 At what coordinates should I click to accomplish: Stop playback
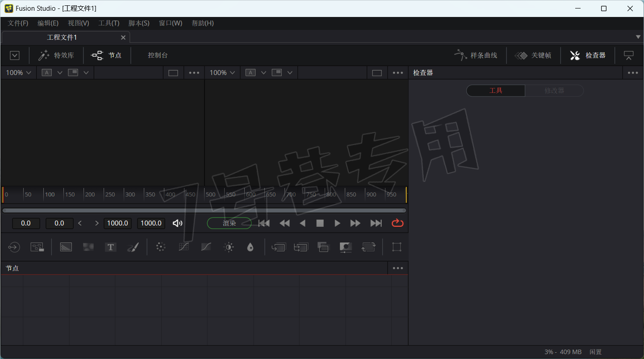[x=320, y=223]
